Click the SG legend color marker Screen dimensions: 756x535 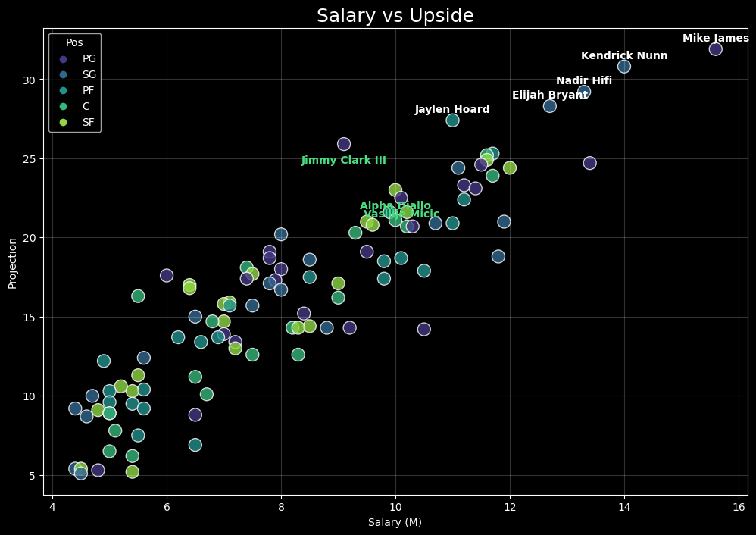tap(64, 75)
